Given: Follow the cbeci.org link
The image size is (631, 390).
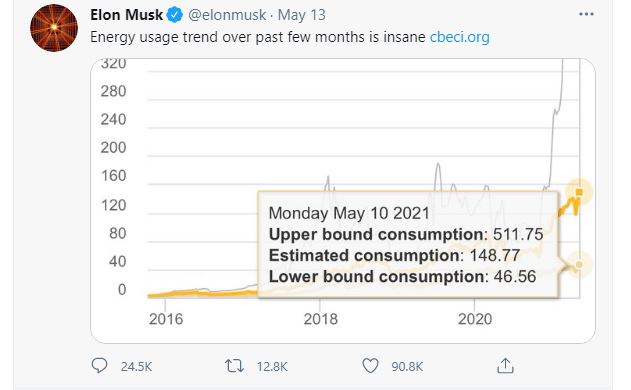Looking at the screenshot, I should point(460,37).
